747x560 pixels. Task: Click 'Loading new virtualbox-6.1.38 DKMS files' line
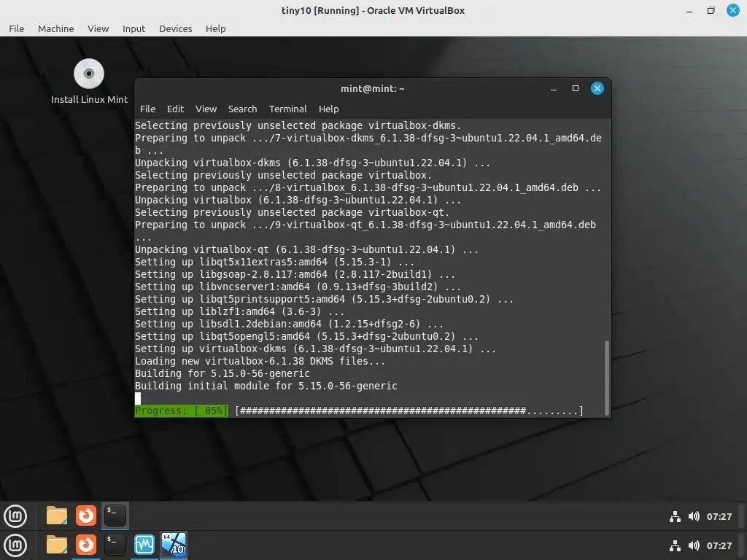[260, 362]
